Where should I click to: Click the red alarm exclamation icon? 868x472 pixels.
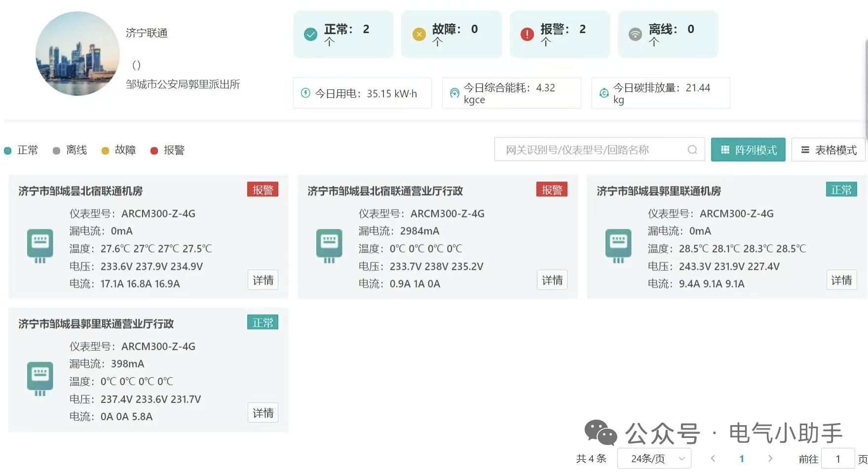tap(527, 34)
